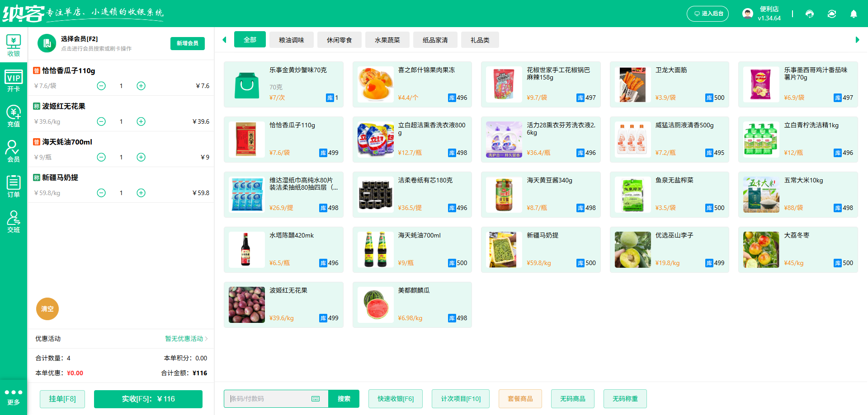Add 海天黄豆酱340g product card
Screen dimensions: 868x415
(541, 195)
